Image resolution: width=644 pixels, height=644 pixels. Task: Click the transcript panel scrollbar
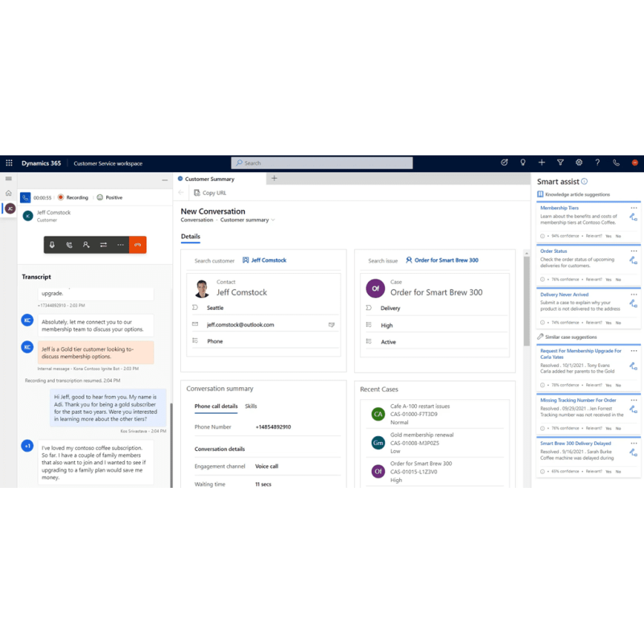pos(171,445)
